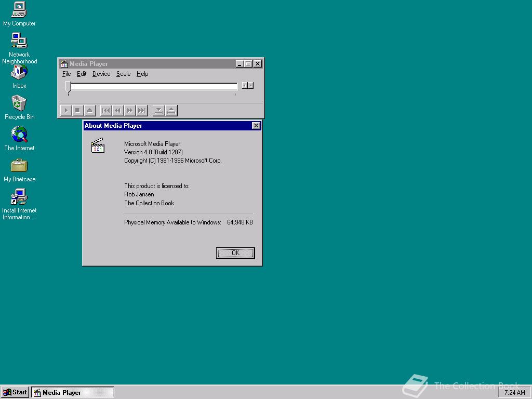The height and width of the screenshot is (399, 532).
Task: Click the 'Version 4.0 (Build 1287)' text
Action: tap(153, 152)
